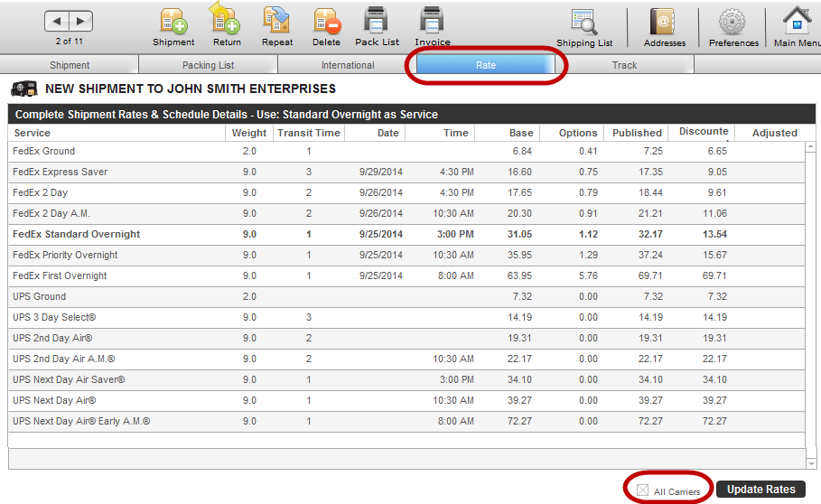821x504 pixels.
Task: Select the UPS Next Day Air Saver row
Action: pos(406,380)
